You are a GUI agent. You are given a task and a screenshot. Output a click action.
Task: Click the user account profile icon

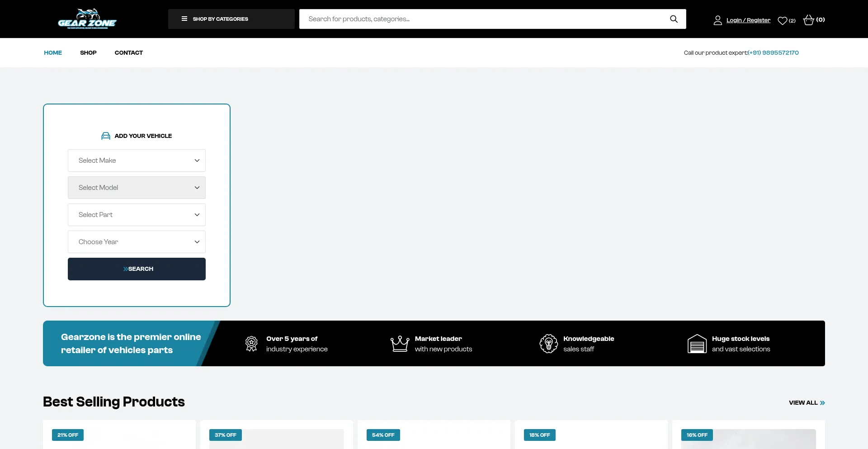pyautogui.click(x=717, y=20)
